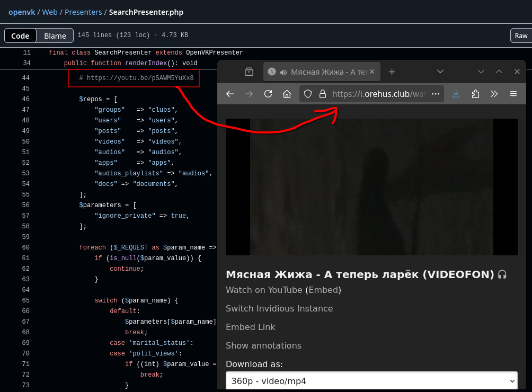Toggle Show annotations on the video

click(x=263, y=345)
